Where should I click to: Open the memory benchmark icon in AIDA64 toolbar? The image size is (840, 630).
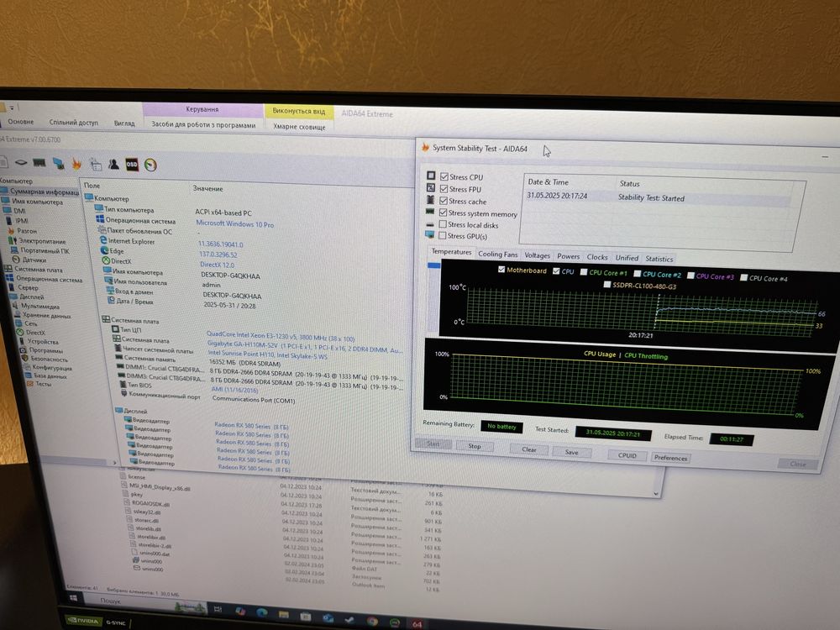[39, 162]
